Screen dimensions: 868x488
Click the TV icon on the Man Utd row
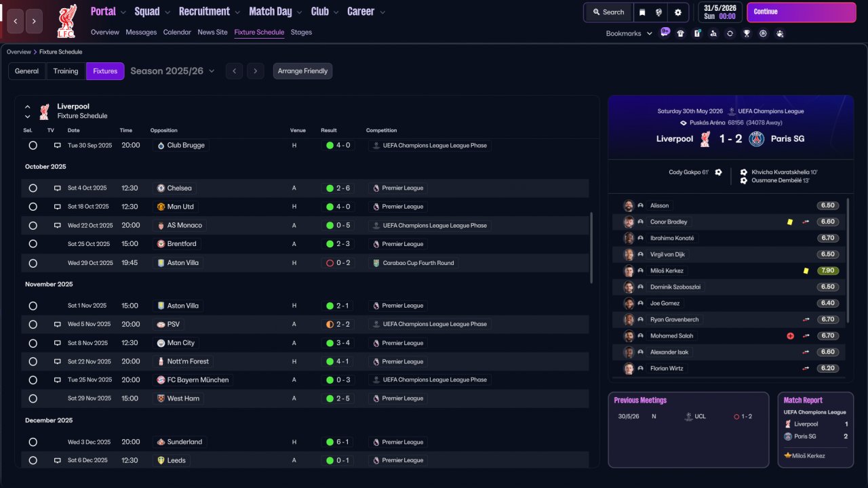point(58,207)
